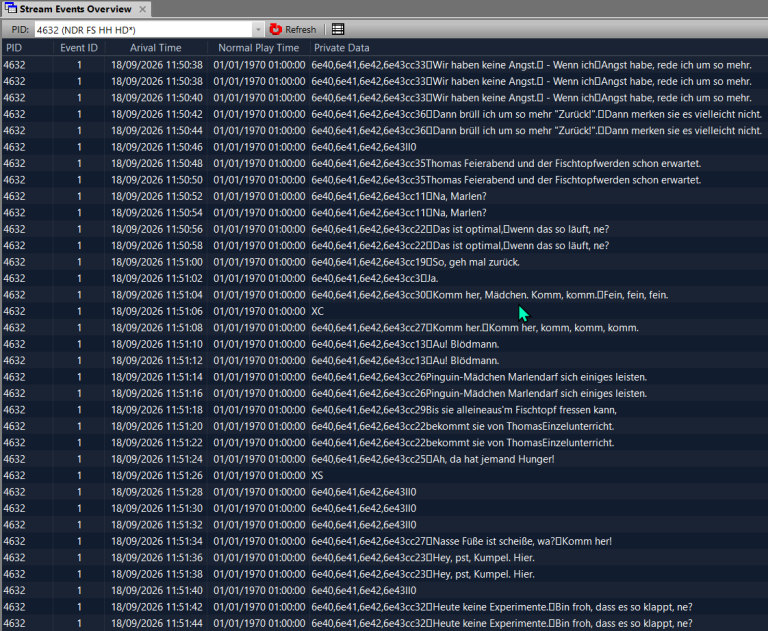
Task: Select arrival time 18/09/2026 11:51:28
Action: [157, 492]
